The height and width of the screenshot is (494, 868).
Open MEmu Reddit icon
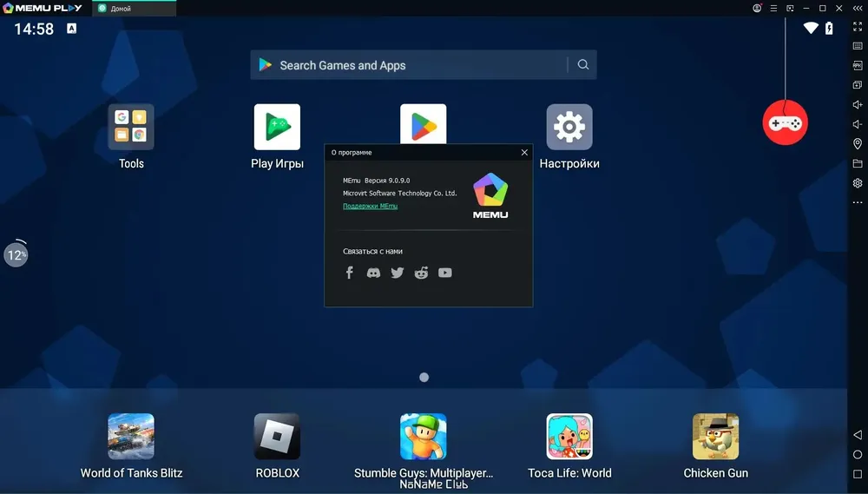pyautogui.click(x=421, y=273)
